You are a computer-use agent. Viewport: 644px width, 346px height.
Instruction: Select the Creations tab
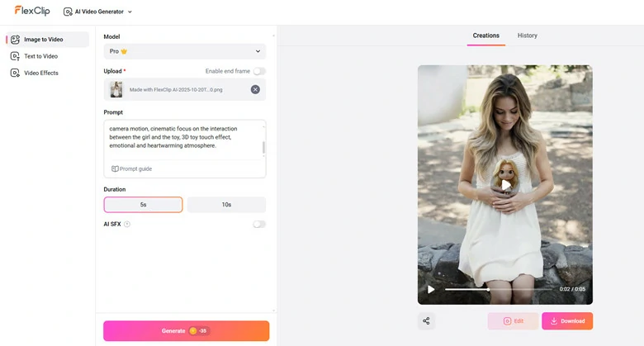pos(485,36)
